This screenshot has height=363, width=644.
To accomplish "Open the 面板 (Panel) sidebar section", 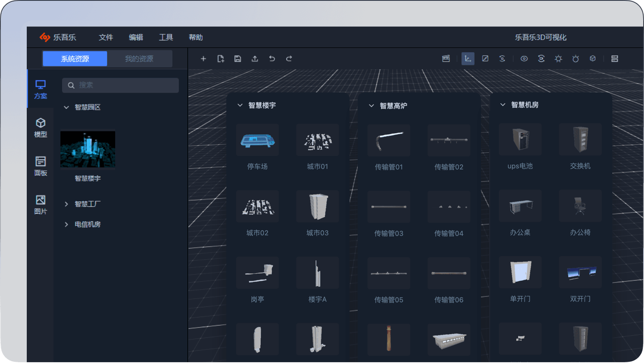I will click(x=41, y=166).
